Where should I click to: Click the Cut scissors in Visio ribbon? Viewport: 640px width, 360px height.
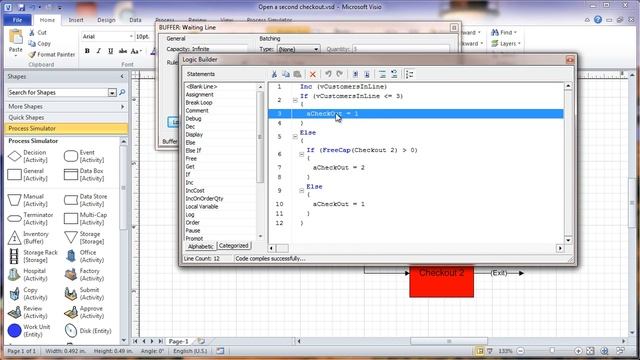32,32
